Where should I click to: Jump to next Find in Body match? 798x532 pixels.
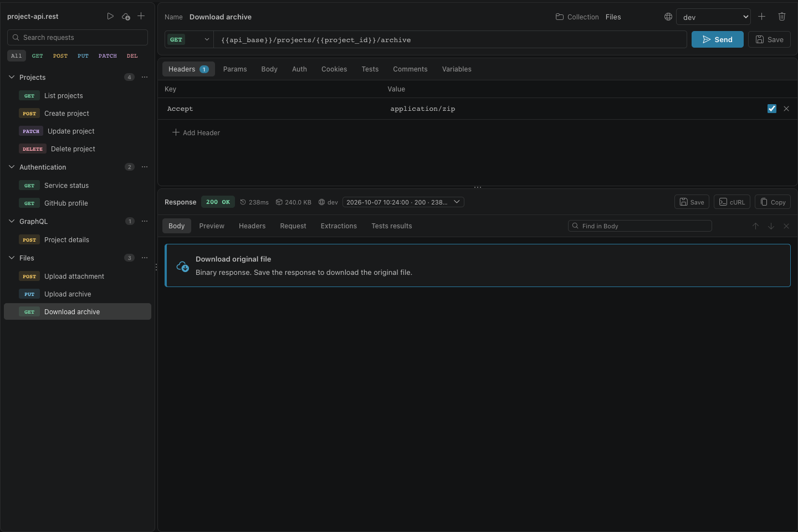pos(771,226)
